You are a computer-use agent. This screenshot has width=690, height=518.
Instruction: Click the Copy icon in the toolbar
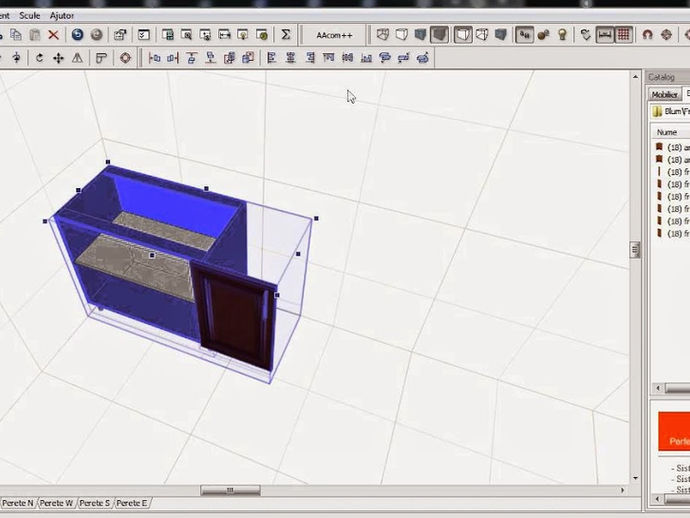[x=16, y=34]
